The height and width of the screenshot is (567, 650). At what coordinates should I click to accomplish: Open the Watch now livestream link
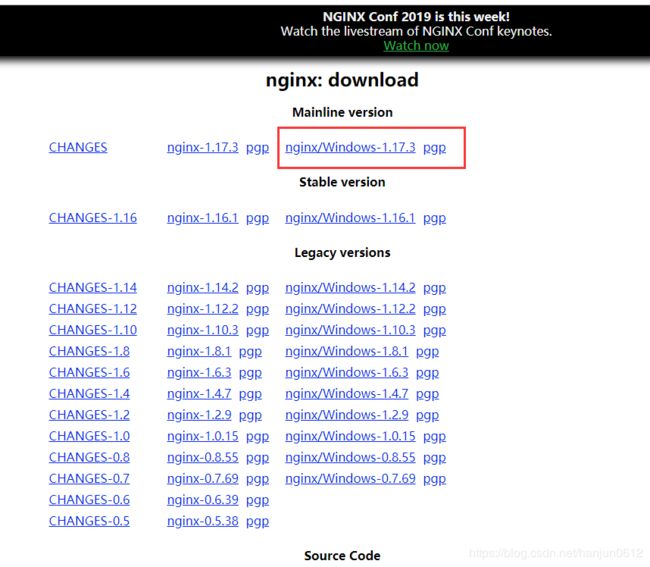tap(416, 46)
